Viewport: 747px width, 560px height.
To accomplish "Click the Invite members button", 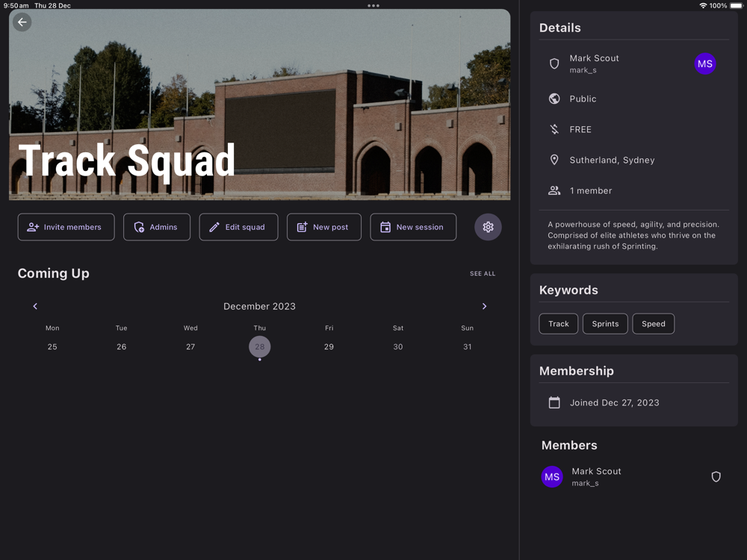I will click(x=66, y=227).
